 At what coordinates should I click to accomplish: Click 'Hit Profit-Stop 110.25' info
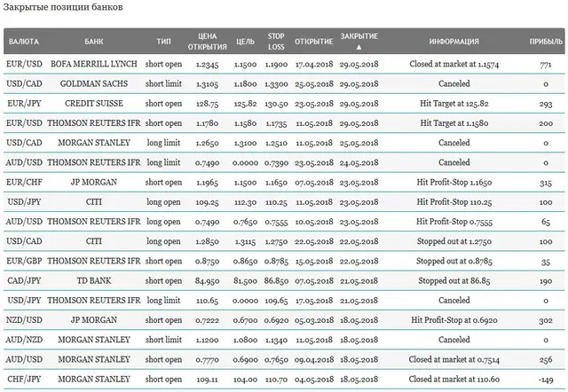(454, 202)
